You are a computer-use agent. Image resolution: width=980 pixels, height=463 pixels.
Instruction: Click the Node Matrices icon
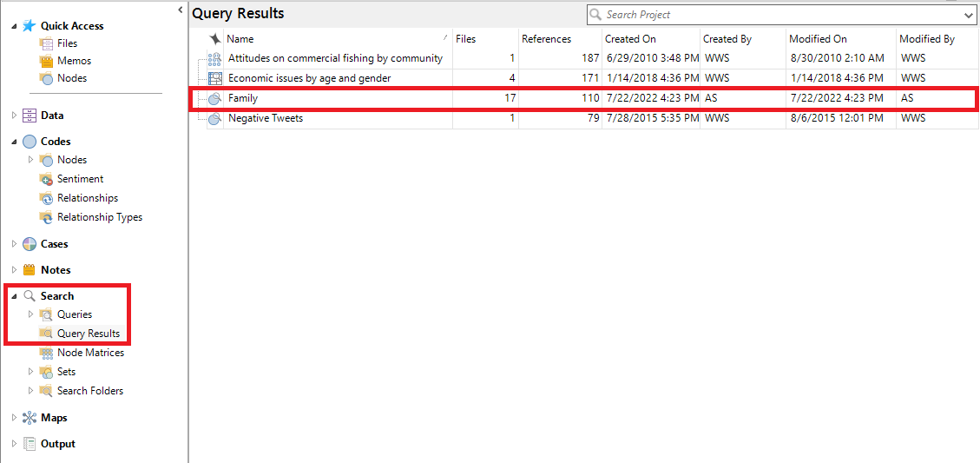point(46,353)
